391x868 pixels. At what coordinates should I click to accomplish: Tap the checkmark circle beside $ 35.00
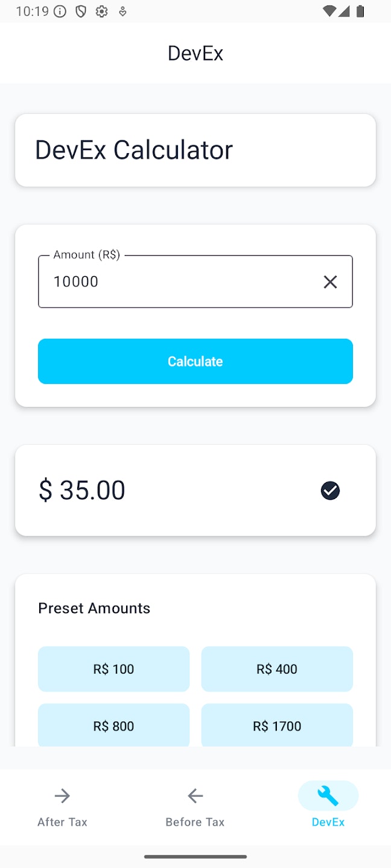tap(330, 491)
